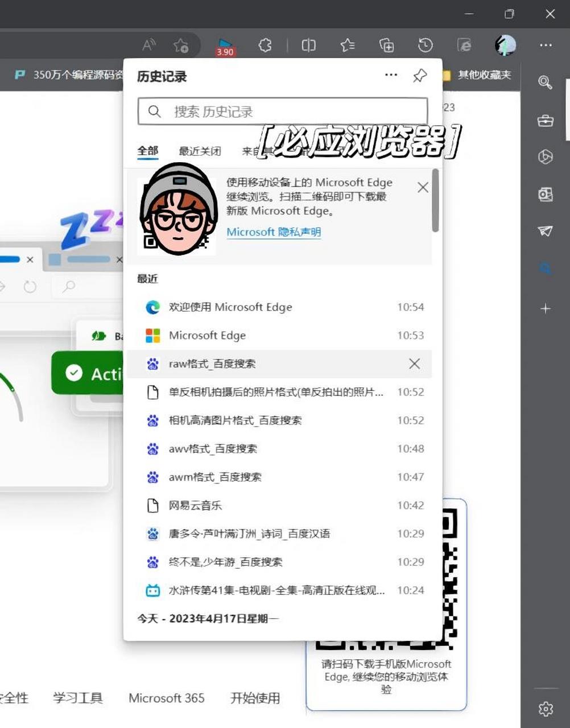The width and height of the screenshot is (570, 728).
Task: Open the Extensions puzzle icon
Action: (265, 45)
